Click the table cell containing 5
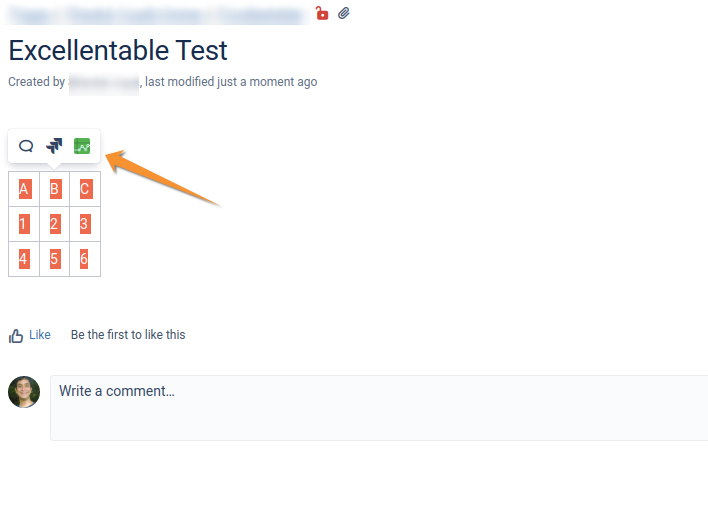 click(x=55, y=259)
